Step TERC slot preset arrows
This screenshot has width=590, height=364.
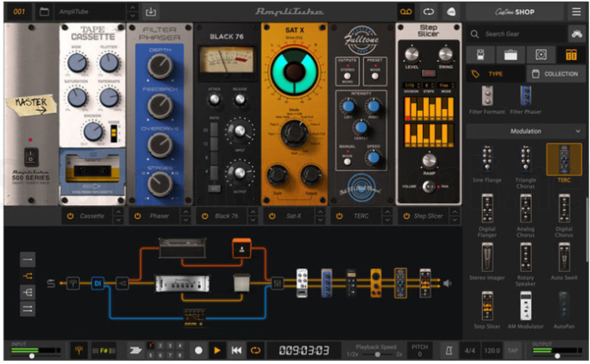pos(387,216)
